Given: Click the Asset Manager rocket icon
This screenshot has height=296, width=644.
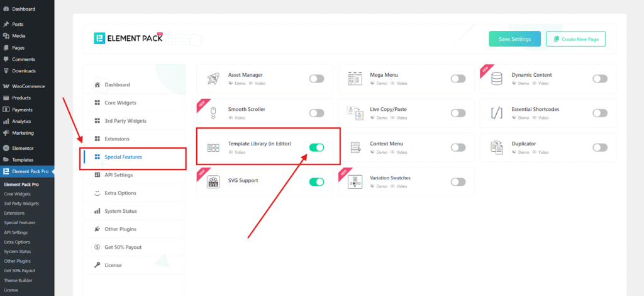Looking at the screenshot, I should click(213, 79).
